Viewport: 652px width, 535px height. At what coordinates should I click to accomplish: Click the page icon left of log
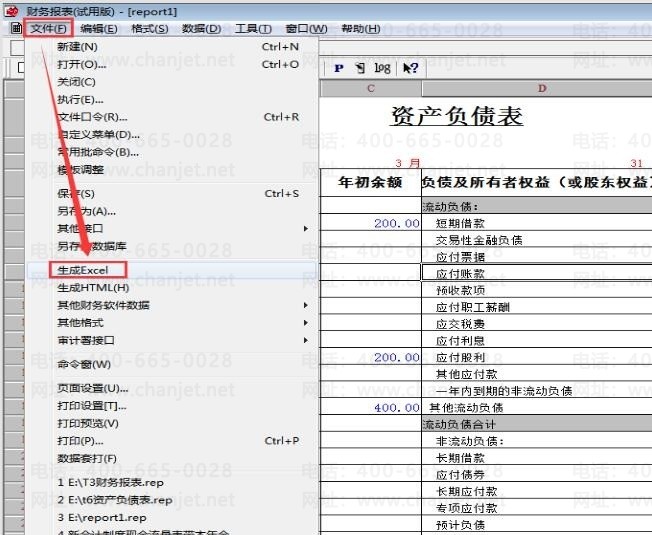pyautogui.click(x=360, y=68)
